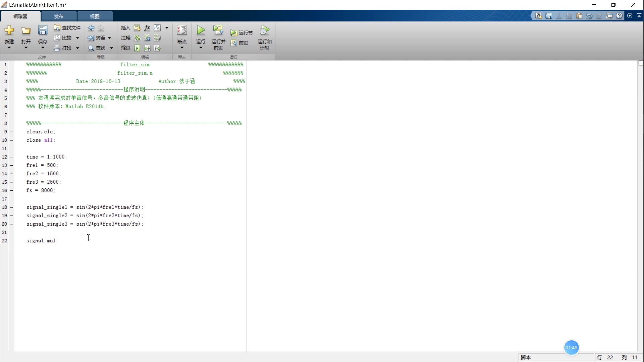Click the Advance (前进) button
This screenshot has height=362, width=644.
pos(239,43)
